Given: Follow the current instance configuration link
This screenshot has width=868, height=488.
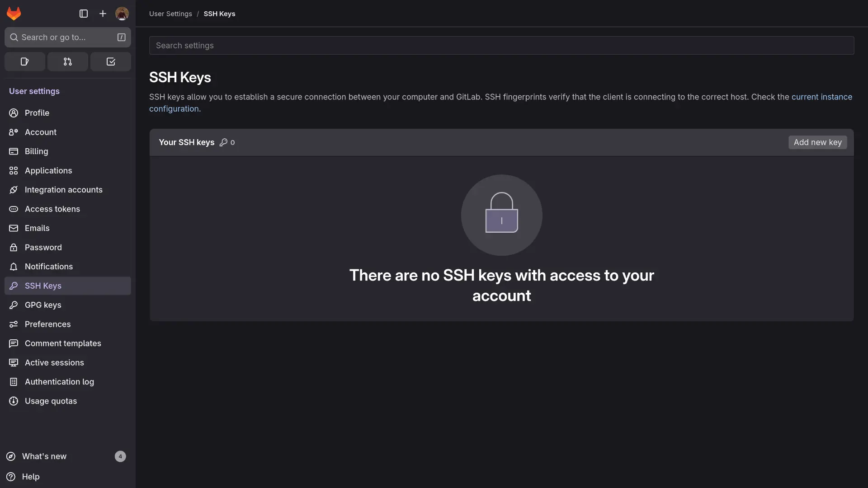Looking at the screenshot, I should pos(821,97).
